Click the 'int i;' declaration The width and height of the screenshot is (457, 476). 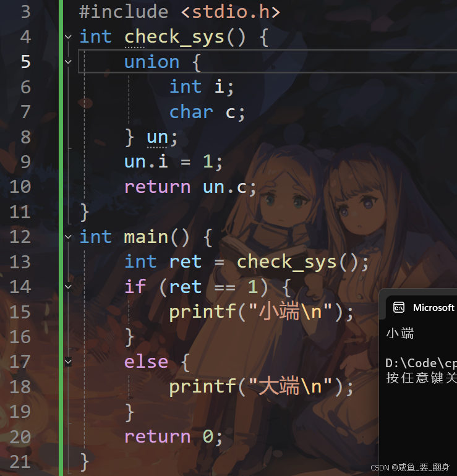[202, 87]
